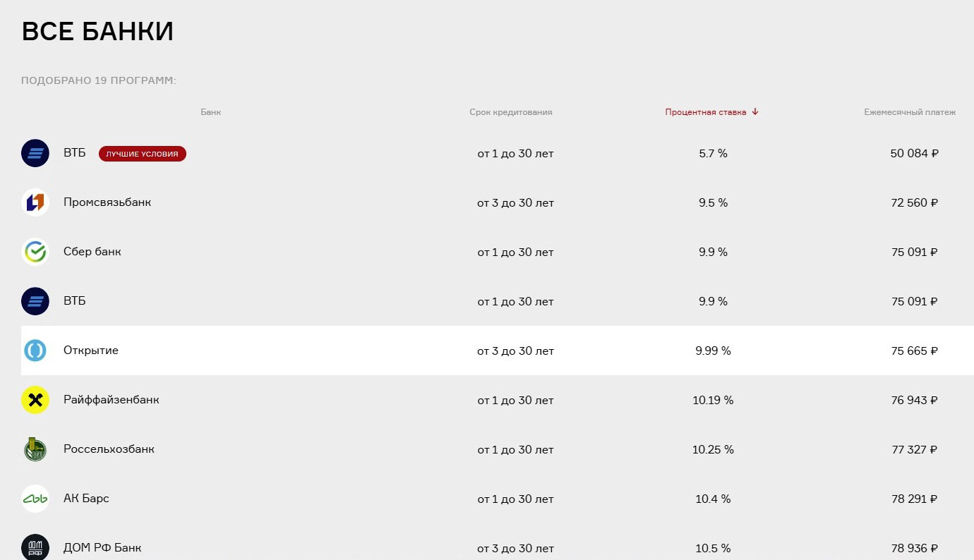Image resolution: width=974 pixels, height=560 pixels.
Task: Click the DOM RF Bank logo
Action: 35,547
